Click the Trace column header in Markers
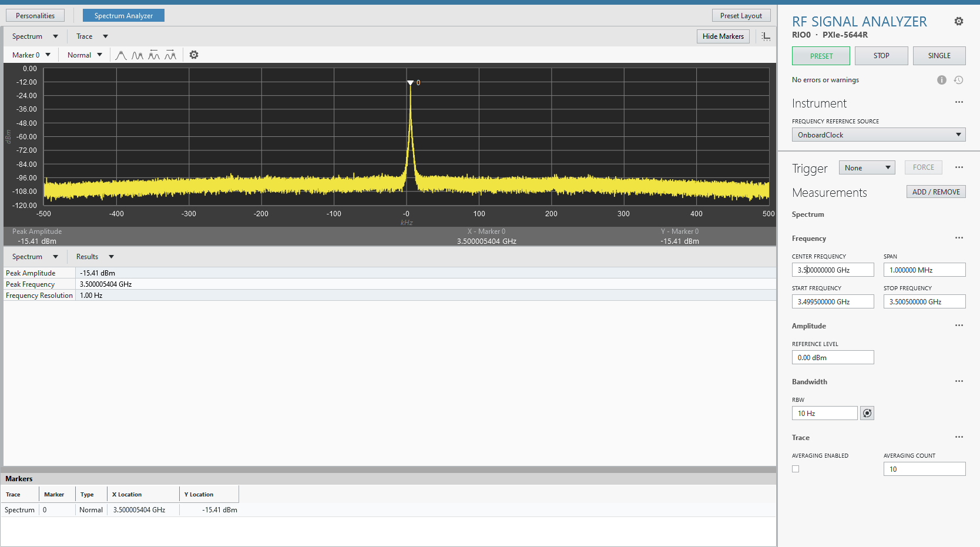Screen dimensions: 980x547 tap(19, 494)
